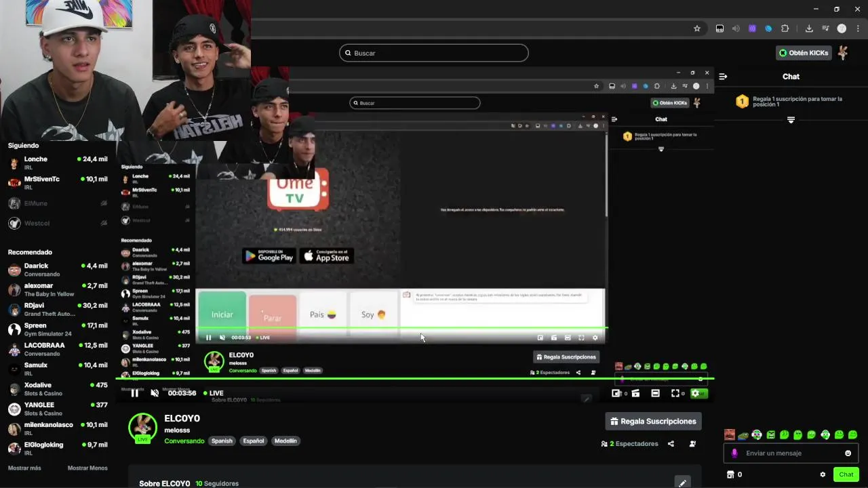Pause the live stream playback
868x488 pixels.
click(135, 393)
